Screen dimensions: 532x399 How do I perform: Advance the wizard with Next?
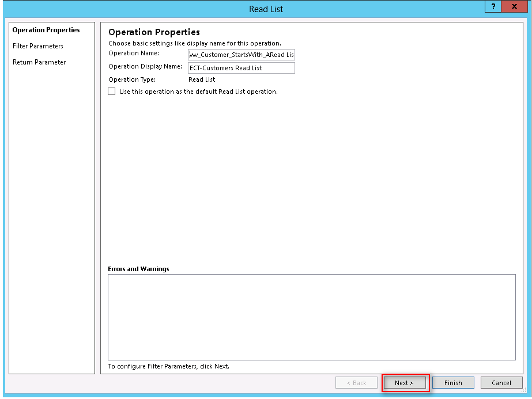coord(405,382)
